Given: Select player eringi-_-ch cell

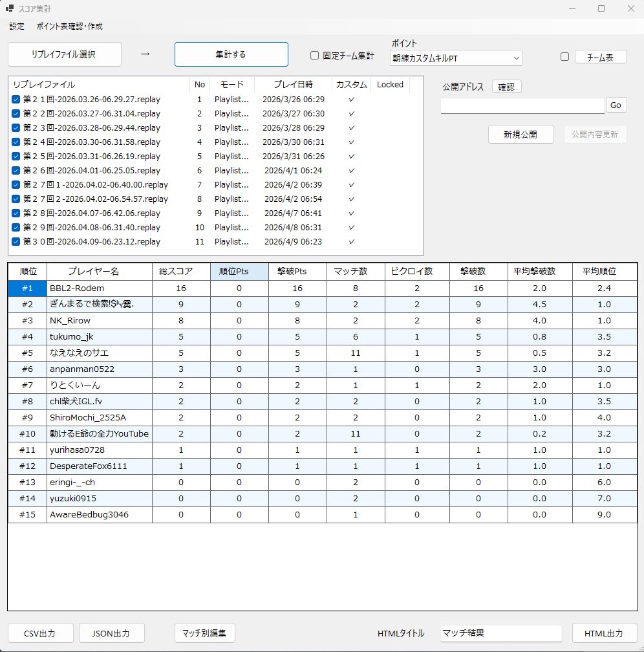Looking at the screenshot, I should click(x=100, y=483).
